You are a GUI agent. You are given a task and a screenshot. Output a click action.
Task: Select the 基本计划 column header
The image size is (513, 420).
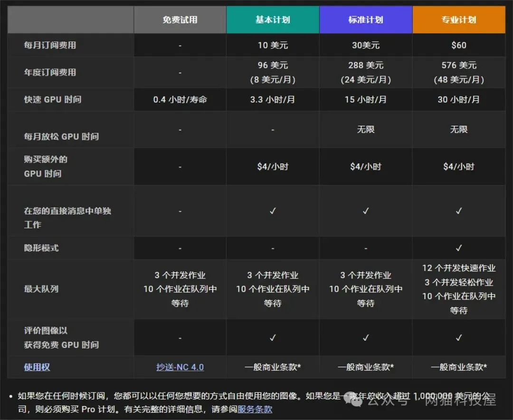(272, 19)
